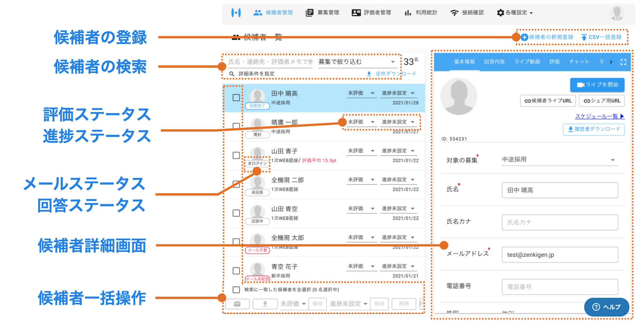
Task: Open 評価者管理 in top navigation
Action: [x=371, y=13]
